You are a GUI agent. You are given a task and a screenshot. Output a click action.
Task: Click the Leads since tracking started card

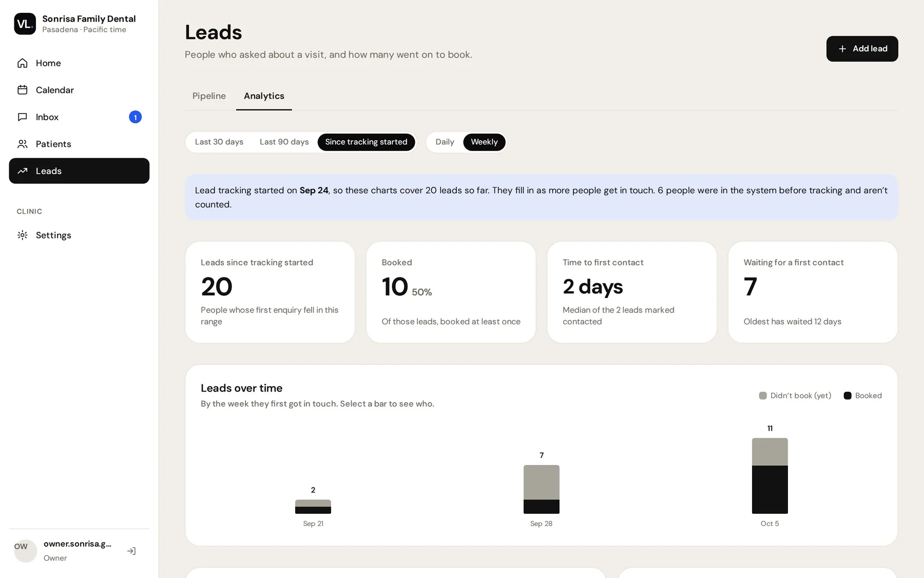tap(270, 292)
